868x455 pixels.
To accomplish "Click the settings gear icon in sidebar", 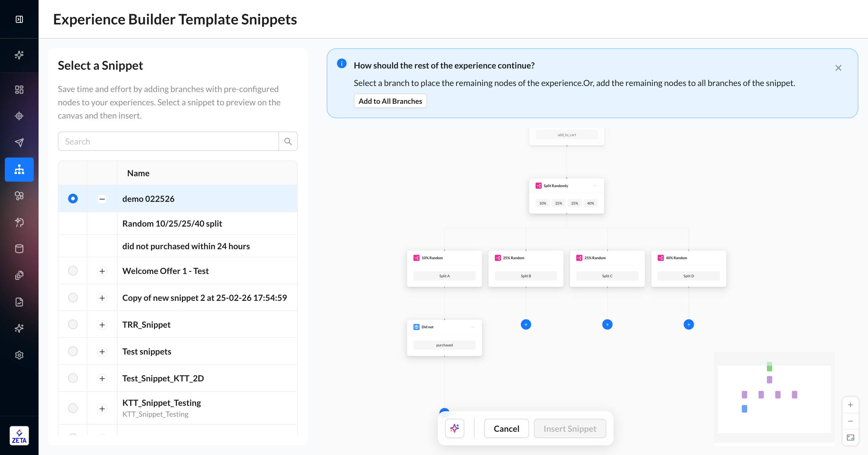I will click(19, 355).
